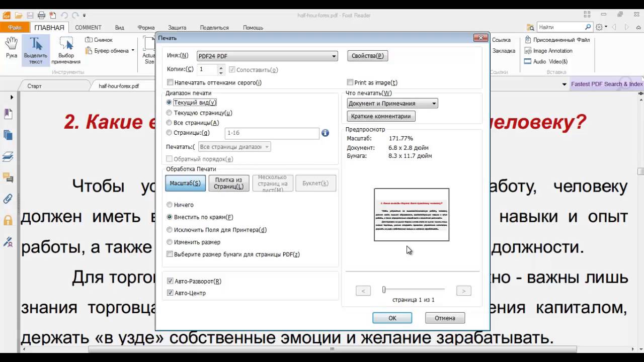Switch to the Форма ribbon tab
644x362 pixels.
point(146,28)
